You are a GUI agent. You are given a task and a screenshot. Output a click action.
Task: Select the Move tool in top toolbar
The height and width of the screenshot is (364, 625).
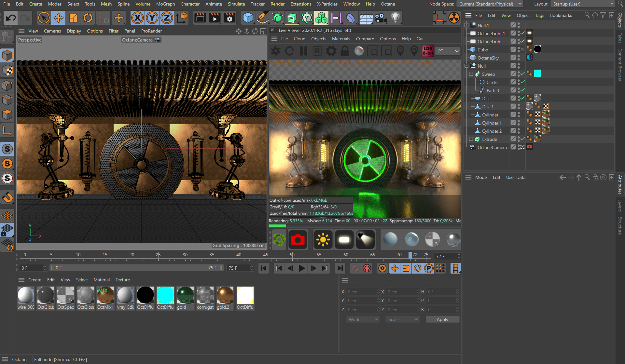click(59, 18)
